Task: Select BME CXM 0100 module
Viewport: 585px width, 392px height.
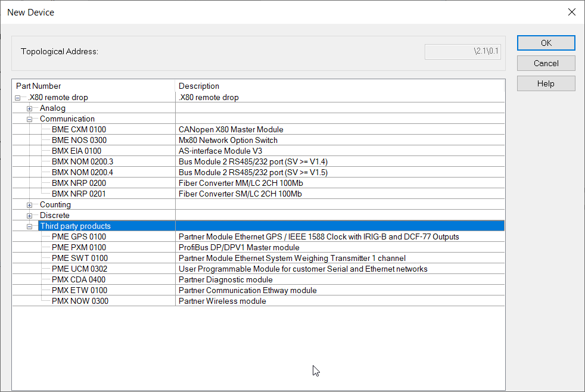Action: (79, 129)
